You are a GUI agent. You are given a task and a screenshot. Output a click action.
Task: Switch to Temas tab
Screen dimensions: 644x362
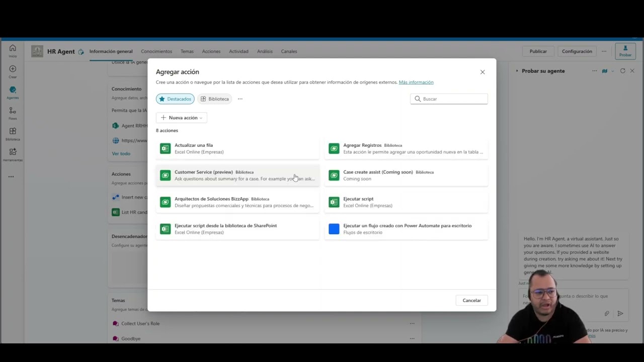tap(187, 51)
